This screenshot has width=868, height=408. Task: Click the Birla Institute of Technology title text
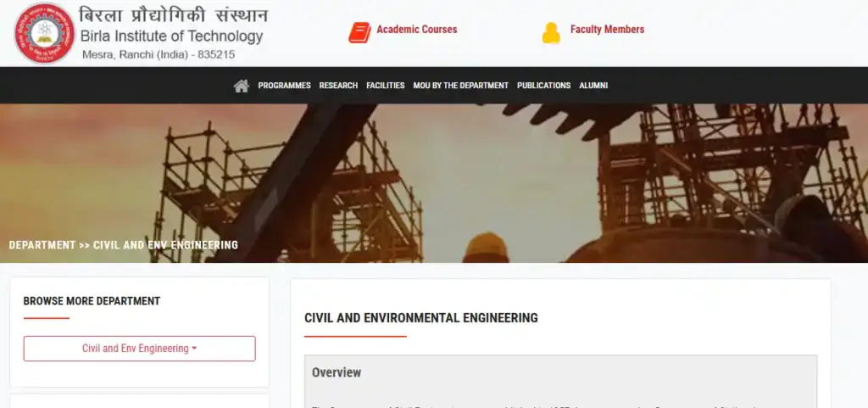pyautogui.click(x=171, y=36)
